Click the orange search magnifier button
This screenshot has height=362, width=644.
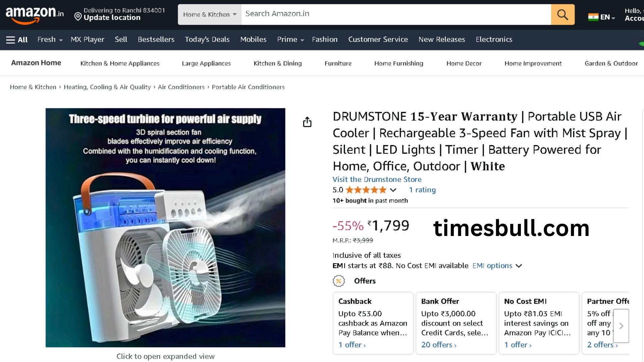(562, 14)
